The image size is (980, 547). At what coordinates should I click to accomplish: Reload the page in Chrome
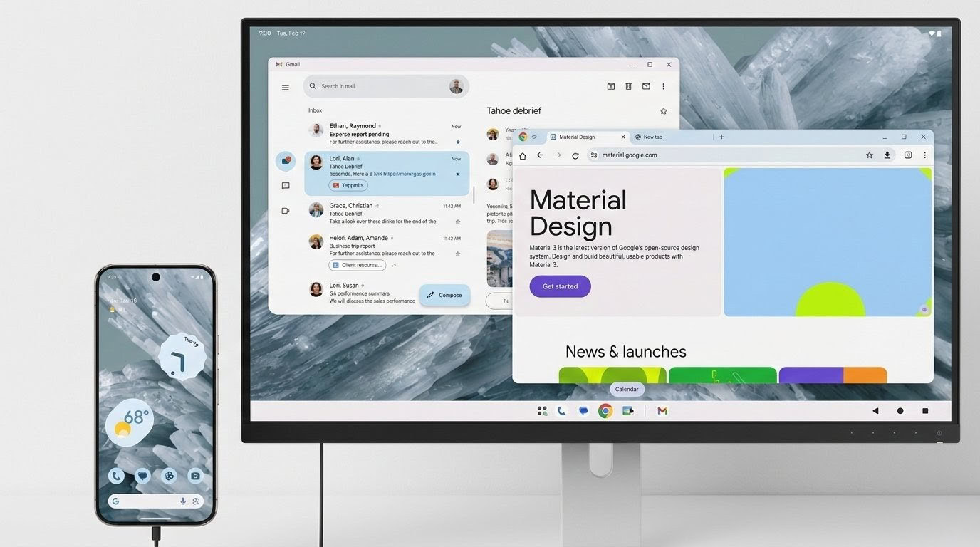(575, 155)
